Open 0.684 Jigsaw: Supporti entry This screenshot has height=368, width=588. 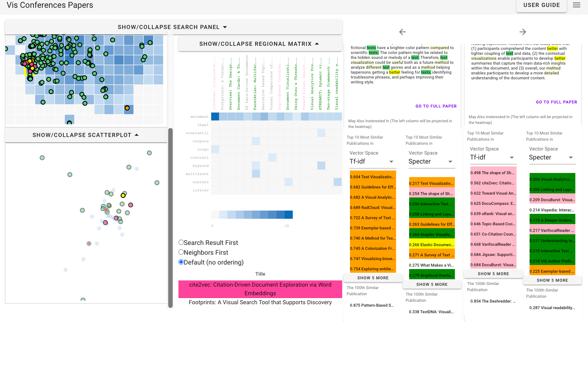(x=493, y=255)
